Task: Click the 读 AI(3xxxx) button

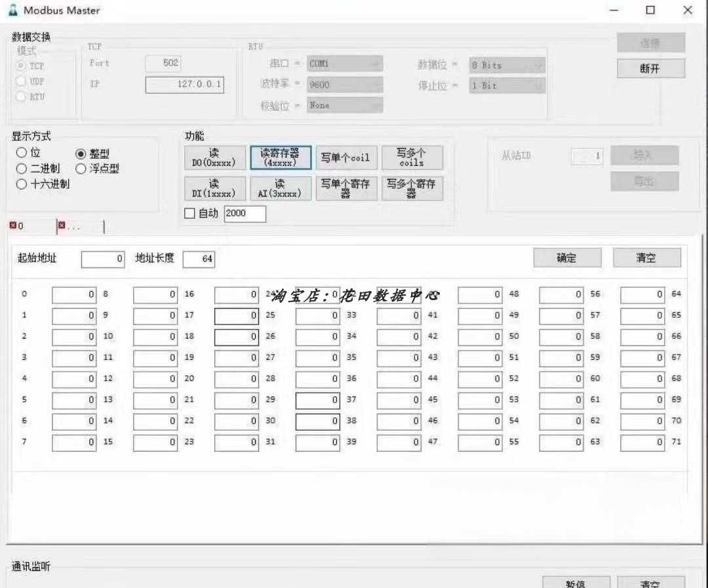Action: coord(281,188)
